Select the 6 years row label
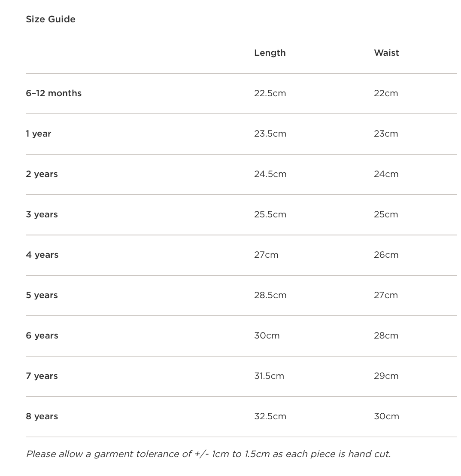Image resolution: width=461 pixels, height=476 pixels. (42, 336)
